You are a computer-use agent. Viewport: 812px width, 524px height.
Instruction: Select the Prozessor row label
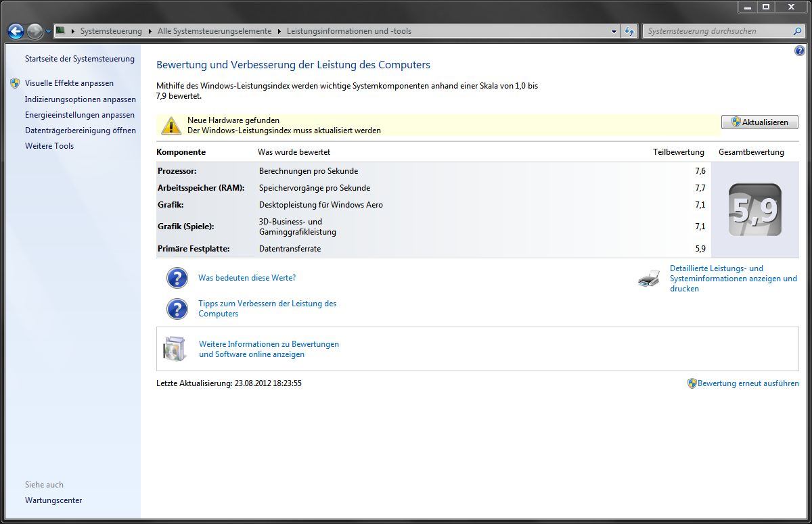point(177,171)
